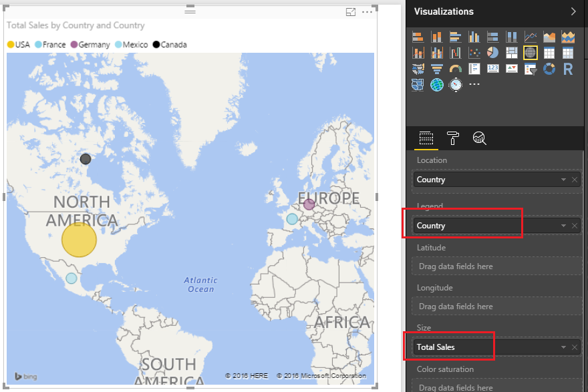Select the Stacked area chart icon
This screenshot has height=392, width=588.
click(x=568, y=37)
